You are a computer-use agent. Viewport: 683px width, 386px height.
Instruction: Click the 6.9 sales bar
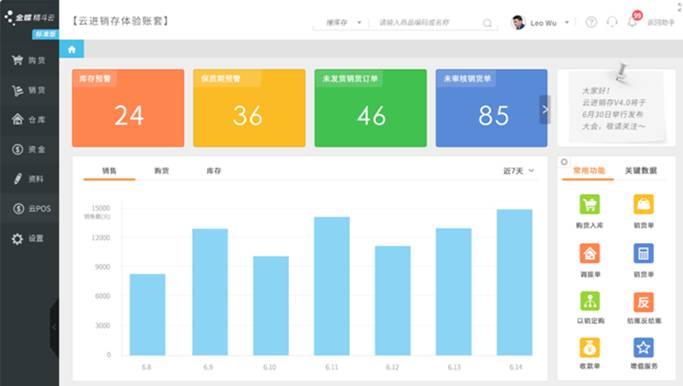(x=210, y=292)
